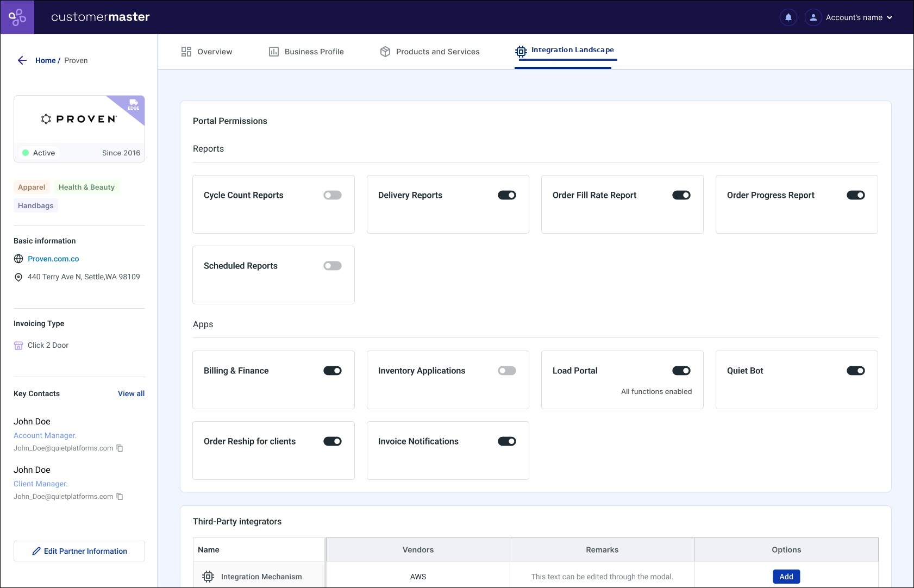Click the Client Manager role link
This screenshot has height=588, width=914.
41,484
